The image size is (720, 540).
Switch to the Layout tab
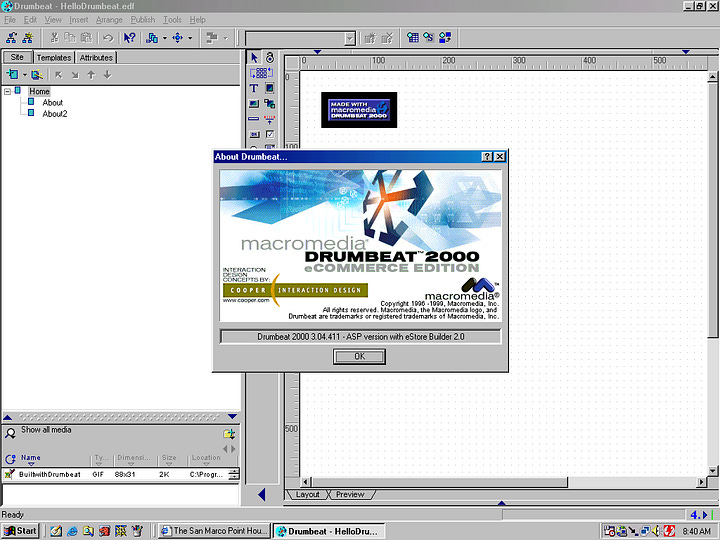[x=307, y=495]
